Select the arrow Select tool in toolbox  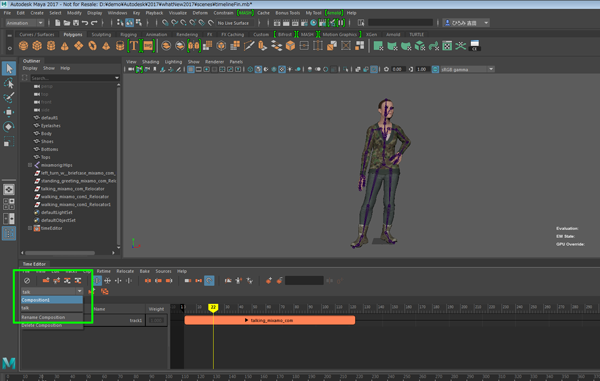coord(9,69)
